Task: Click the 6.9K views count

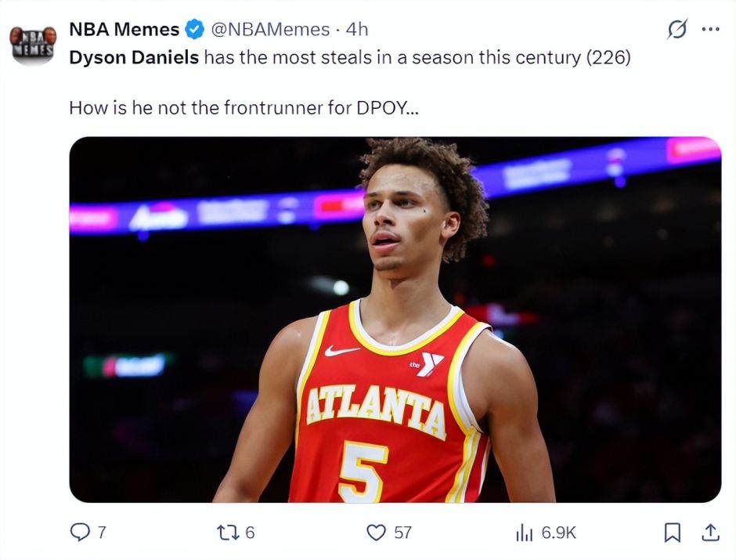Action: click(558, 533)
